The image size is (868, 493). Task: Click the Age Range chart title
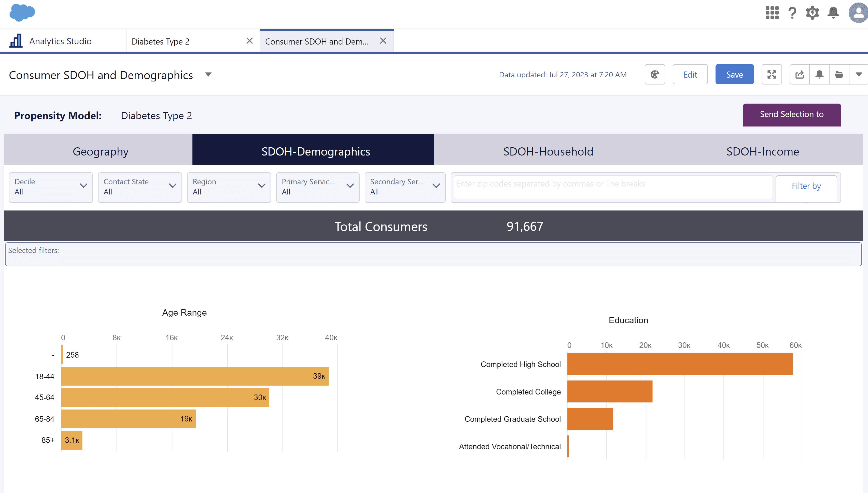tap(184, 313)
